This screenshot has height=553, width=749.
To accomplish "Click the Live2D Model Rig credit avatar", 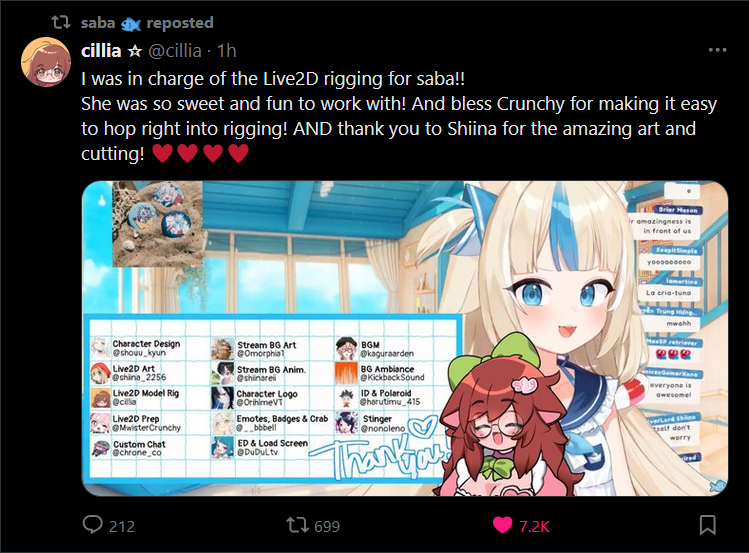I will click(100, 397).
